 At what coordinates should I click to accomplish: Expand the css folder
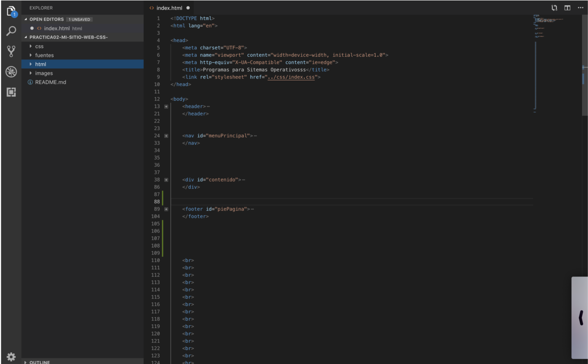39,46
